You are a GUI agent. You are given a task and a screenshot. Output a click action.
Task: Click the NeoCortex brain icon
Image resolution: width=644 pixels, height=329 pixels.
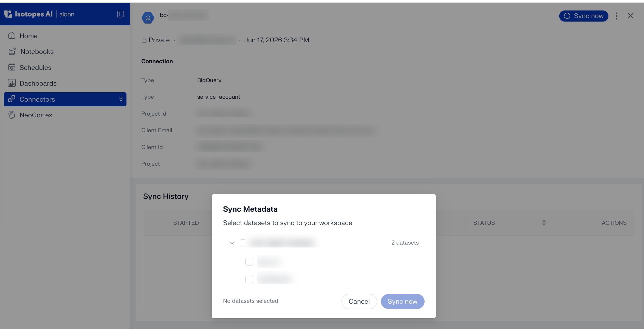[x=12, y=115]
